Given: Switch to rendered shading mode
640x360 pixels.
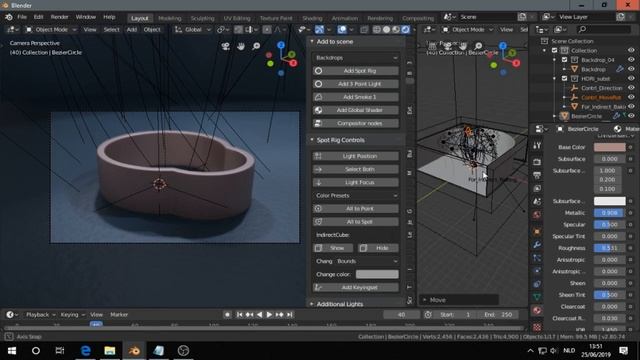Looking at the screenshot, I should coord(405,29).
